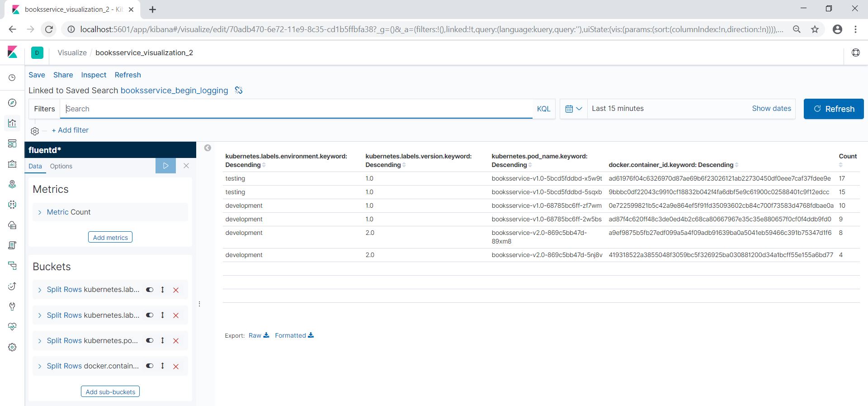Open Discover compass icon in sidebar
The width and height of the screenshot is (868, 406).
12,103
